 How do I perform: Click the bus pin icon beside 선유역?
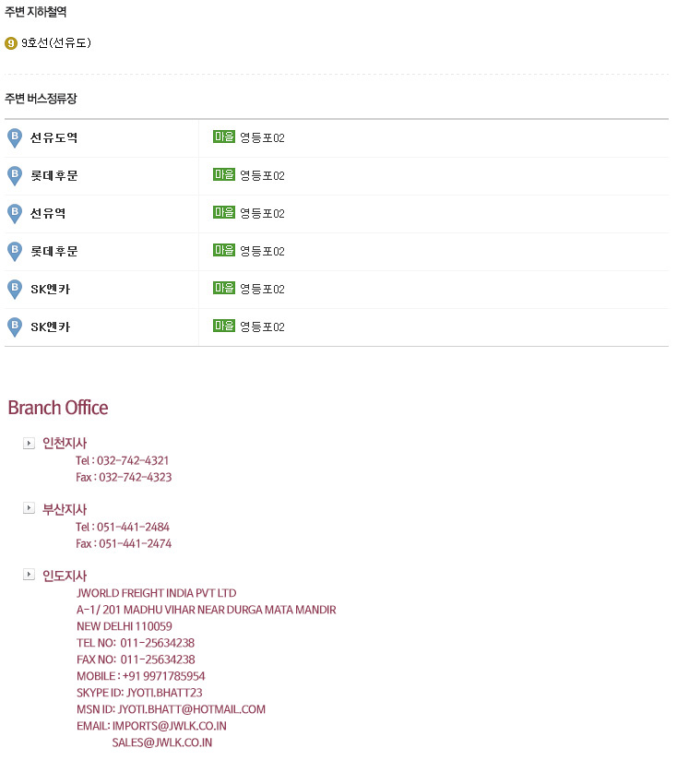pos(15,213)
